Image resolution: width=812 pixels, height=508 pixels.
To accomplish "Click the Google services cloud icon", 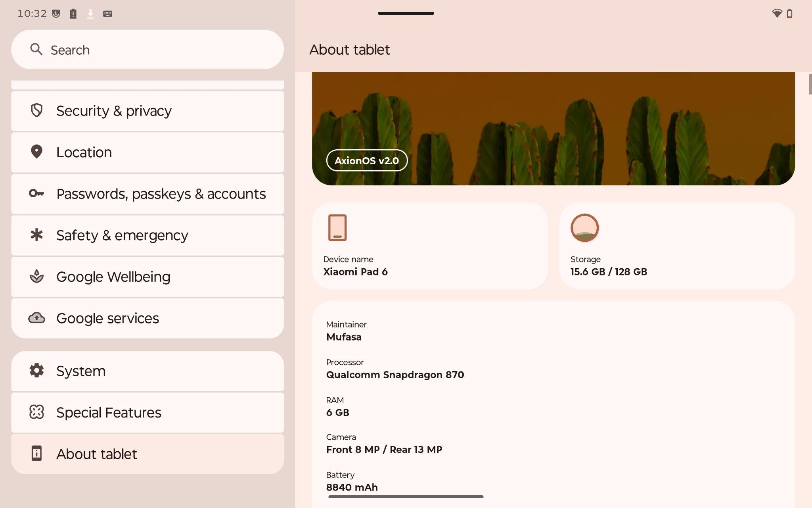I will point(36,318).
